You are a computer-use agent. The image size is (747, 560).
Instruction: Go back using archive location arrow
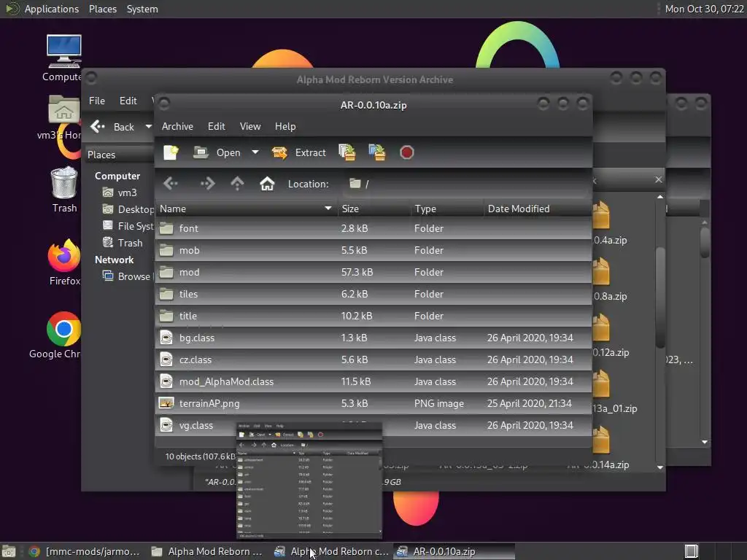tap(171, 183)
